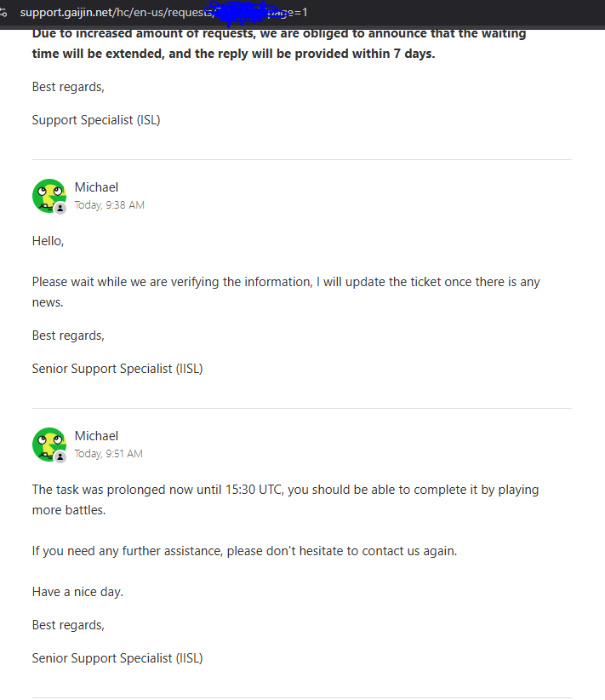The height and width of the screenshot is (700, 605).
Task: Click the "Hello," greeting line
Action: tap(48, 241)
